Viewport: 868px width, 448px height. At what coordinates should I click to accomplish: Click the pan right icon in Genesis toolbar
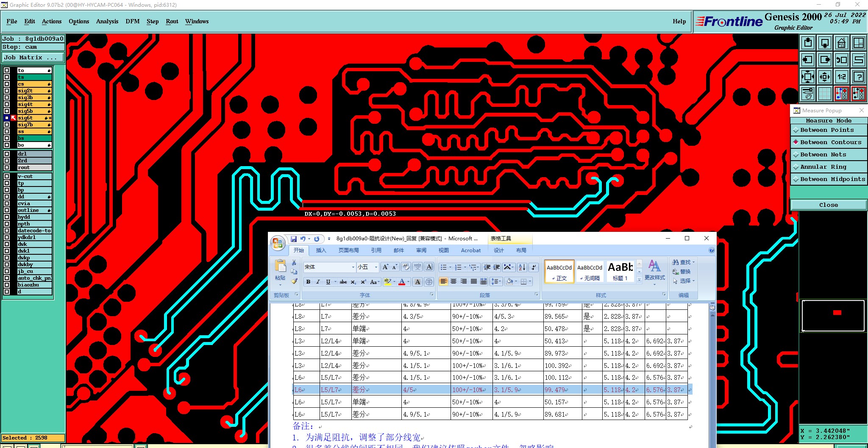click(x=824, y=60)
